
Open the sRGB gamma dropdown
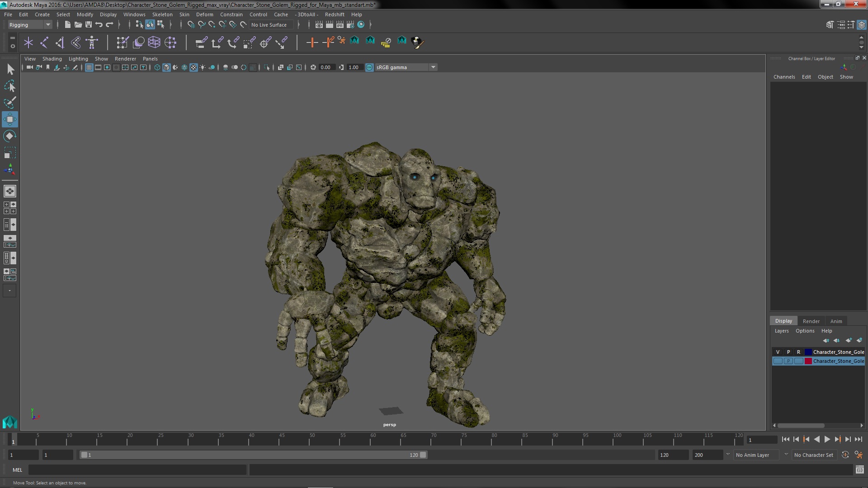click(x=406, y=67)
